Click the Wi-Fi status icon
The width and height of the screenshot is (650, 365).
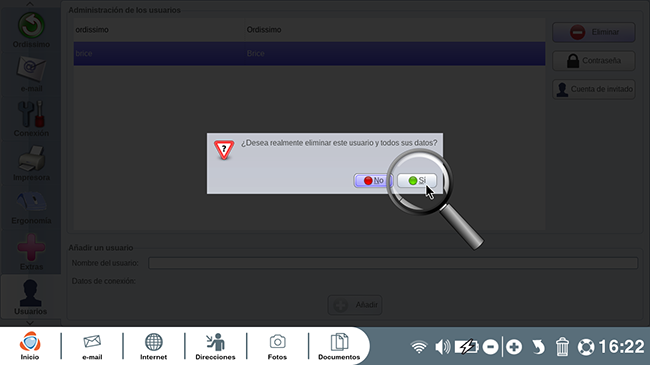pos(419,347)
